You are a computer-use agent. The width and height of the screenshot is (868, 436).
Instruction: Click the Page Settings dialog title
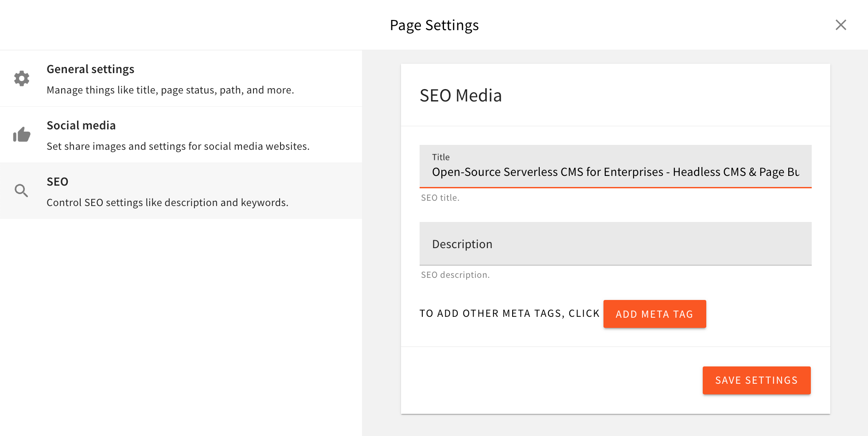pyautogui.click(x=434, y=25)
